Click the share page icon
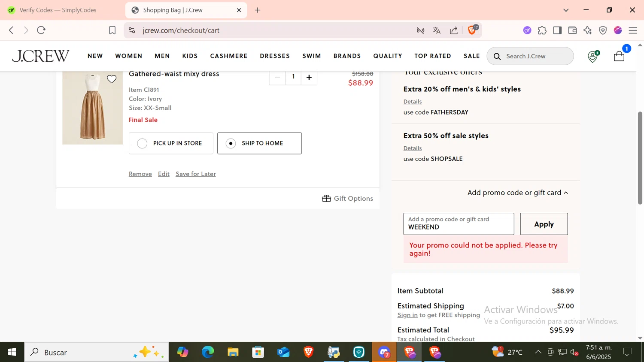 tap(454, 30)
